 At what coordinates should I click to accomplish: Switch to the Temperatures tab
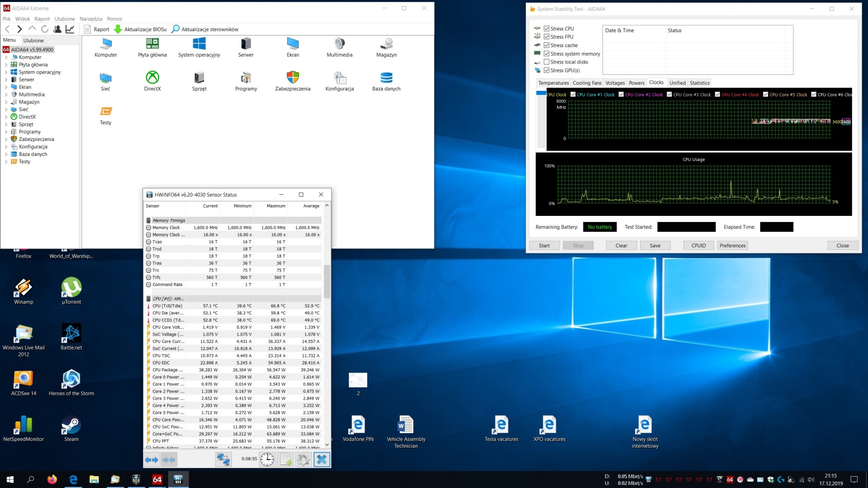point(553,83)
